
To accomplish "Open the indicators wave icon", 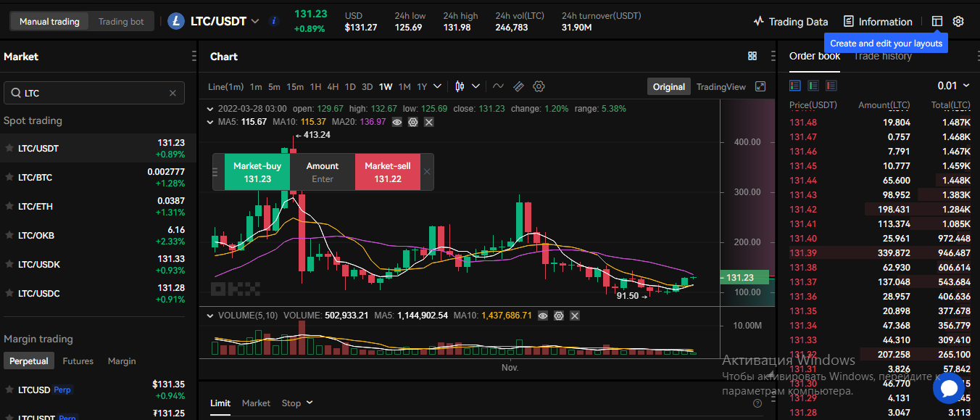I will (x=498, y=86).
